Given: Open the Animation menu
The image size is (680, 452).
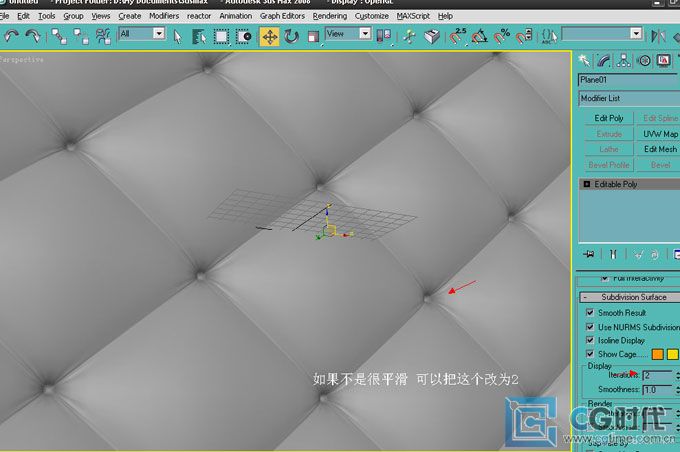Looking at the screenshot, I should point(235,16).
